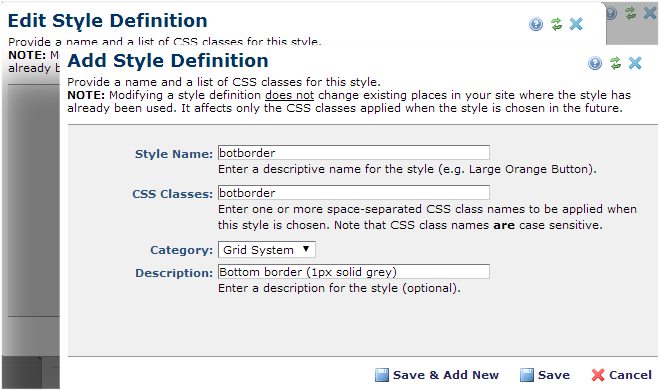Click into the Description input field
This screenshot has height=390, width=659.
point(354,271)
